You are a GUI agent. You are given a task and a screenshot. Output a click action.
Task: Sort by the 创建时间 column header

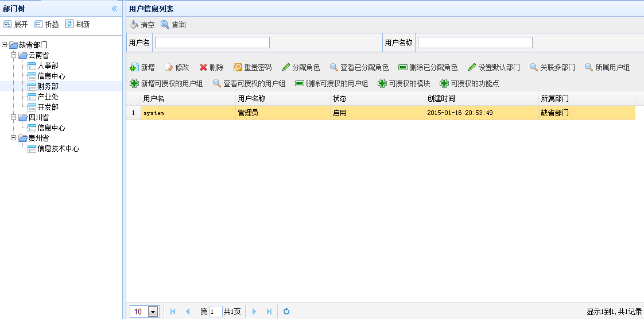click(x=482, y=99)
